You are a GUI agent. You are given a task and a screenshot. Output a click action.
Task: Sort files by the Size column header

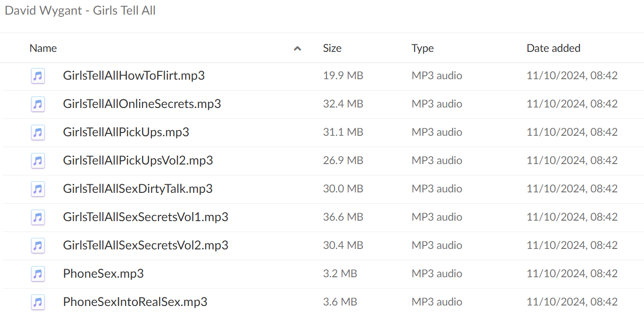point(332,48)
